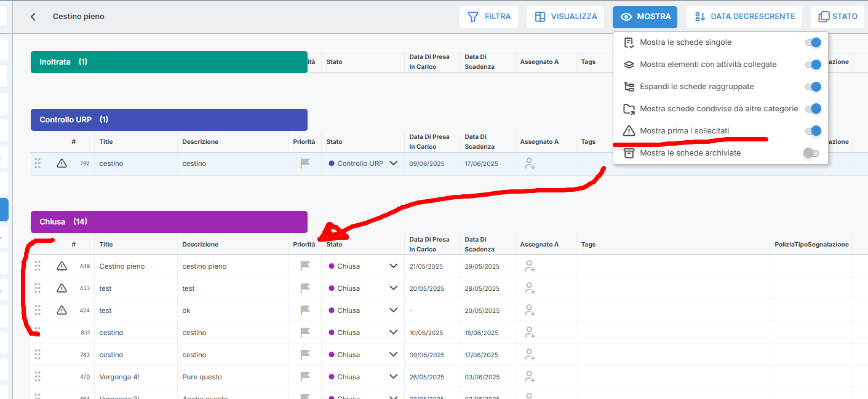Screen dimensions: 868x399
Task: Collapse the purple Chiusa group header
Action: (x=169, y=221)
